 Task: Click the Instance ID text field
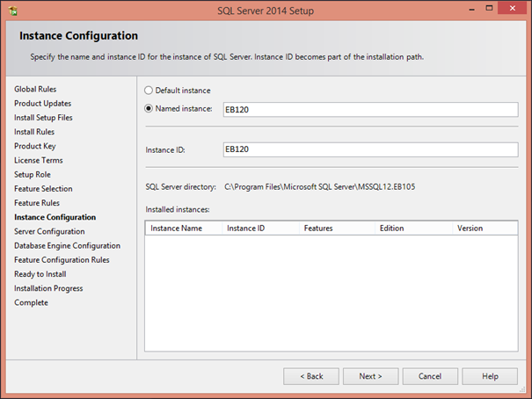coord(370,149)
